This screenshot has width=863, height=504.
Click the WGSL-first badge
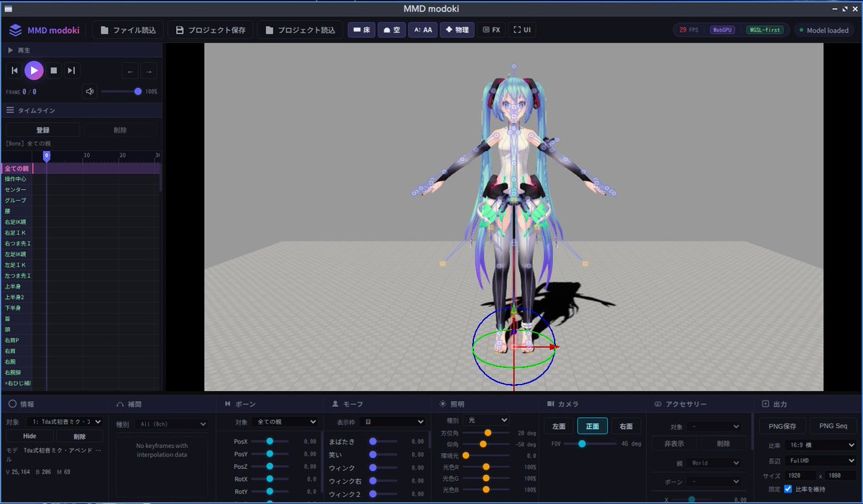click(765, 30)
